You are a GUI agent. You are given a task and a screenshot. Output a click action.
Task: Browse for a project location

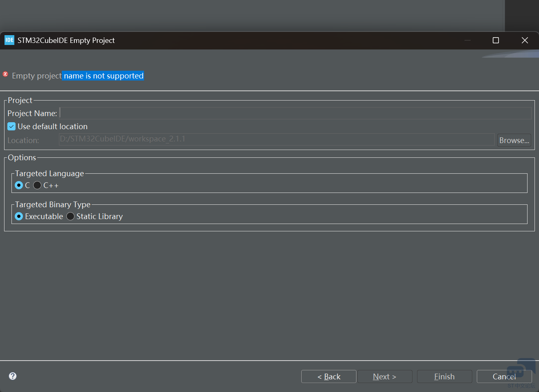coord(514,140)
